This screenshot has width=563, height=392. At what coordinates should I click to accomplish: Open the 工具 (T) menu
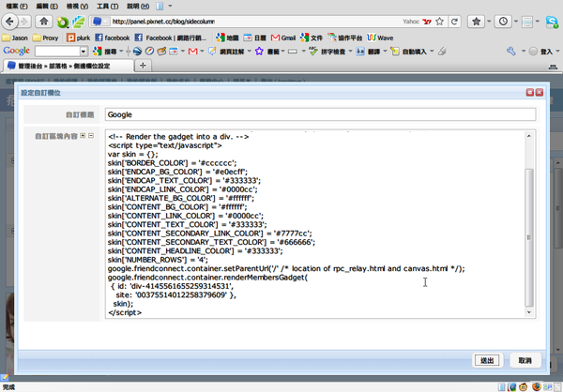[107, 7]
